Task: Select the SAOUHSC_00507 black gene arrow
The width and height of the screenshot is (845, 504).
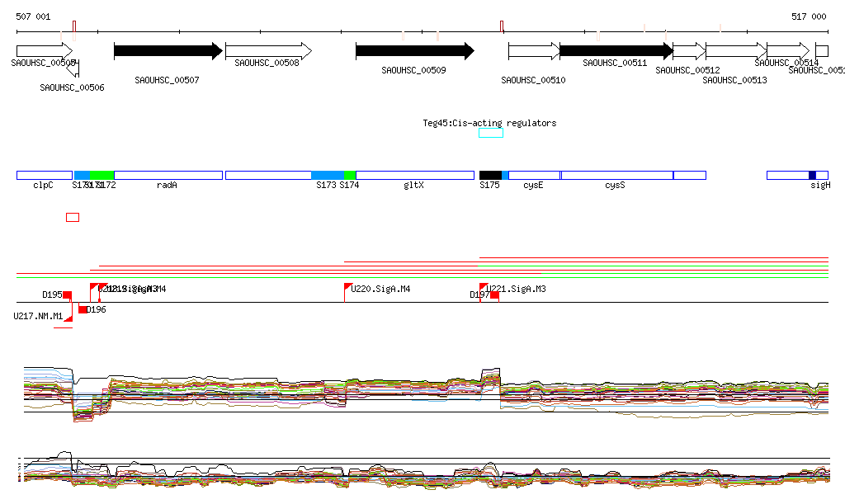Action: coord(168,51)
